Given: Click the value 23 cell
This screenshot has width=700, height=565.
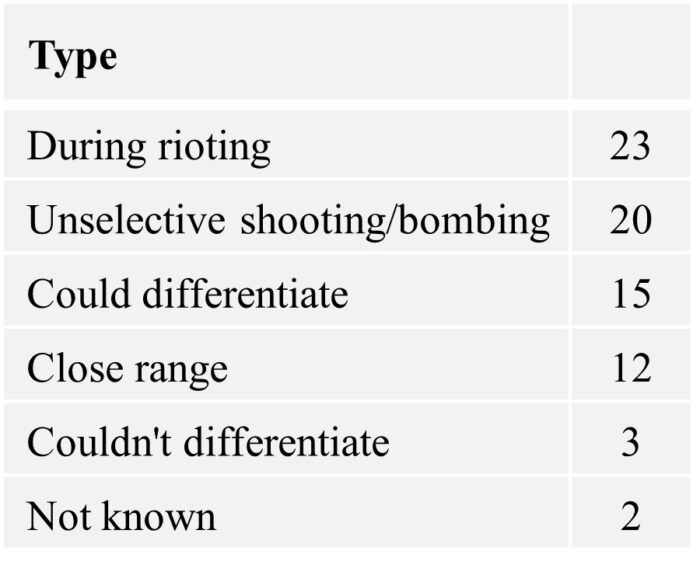Looking at the screenshot, I should (x=630, y=145).
